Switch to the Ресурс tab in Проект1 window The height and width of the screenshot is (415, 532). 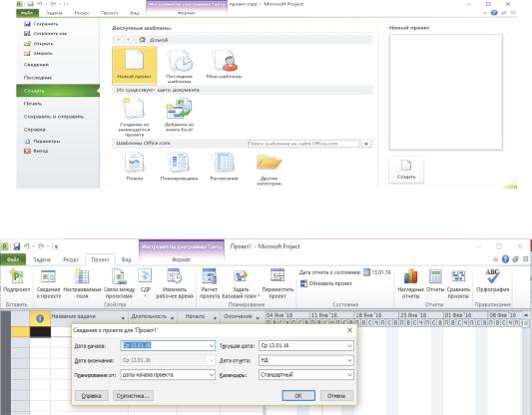click(x=71, y=259)
